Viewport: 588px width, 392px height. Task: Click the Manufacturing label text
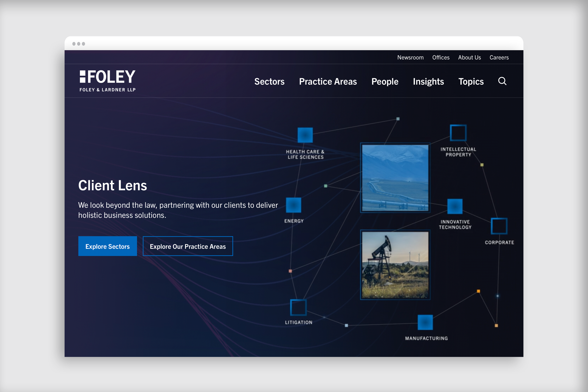coord(426,338)
